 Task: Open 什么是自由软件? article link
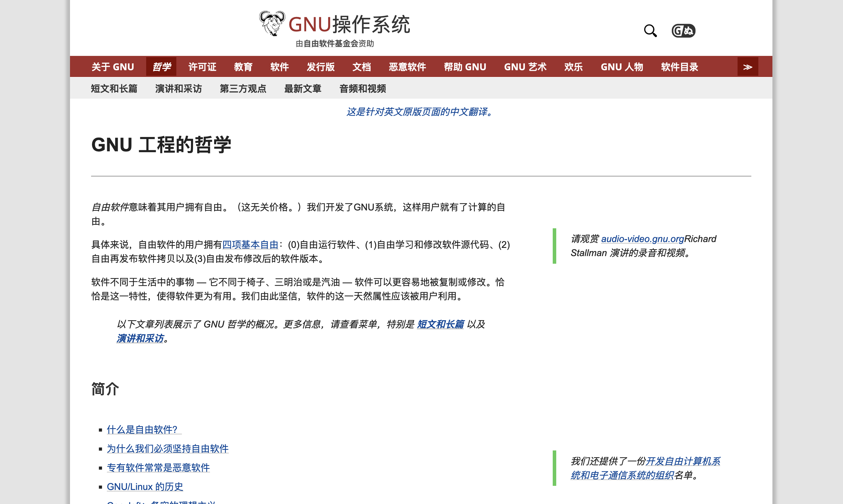[144, 430]
